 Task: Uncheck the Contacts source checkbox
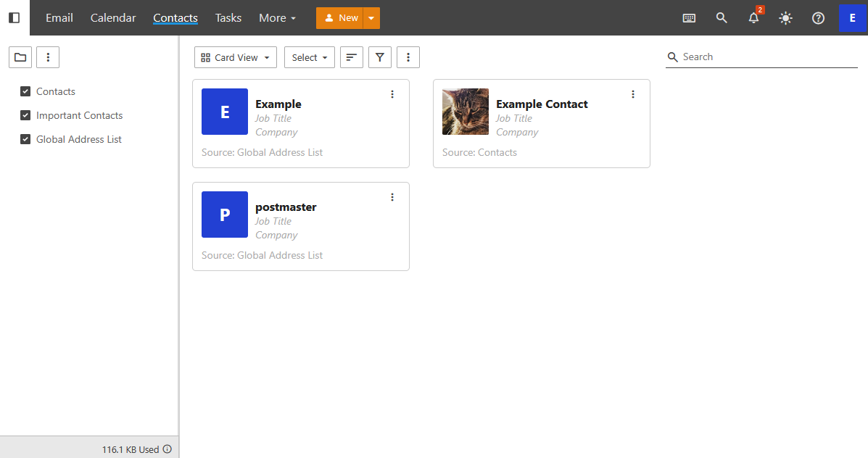25,91
